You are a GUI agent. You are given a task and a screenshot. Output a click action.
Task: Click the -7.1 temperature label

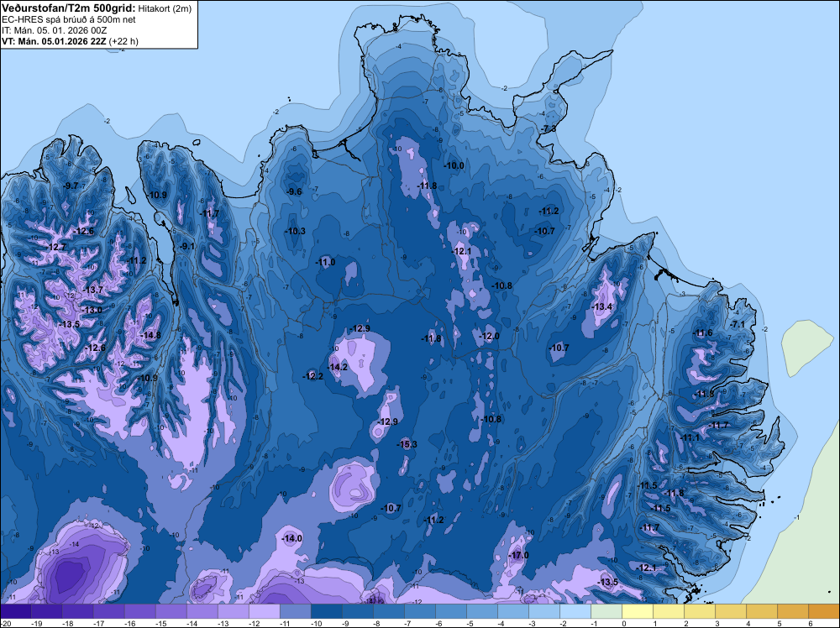[738, 324]
